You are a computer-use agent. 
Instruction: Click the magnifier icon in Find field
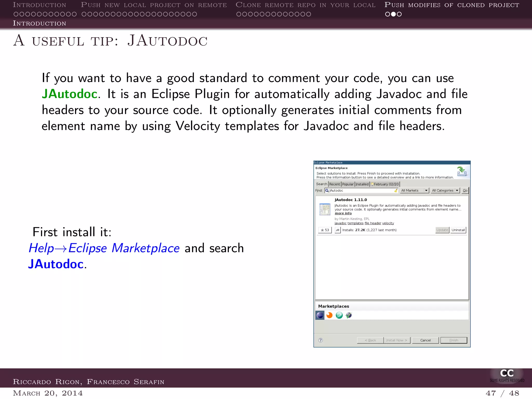327,190
